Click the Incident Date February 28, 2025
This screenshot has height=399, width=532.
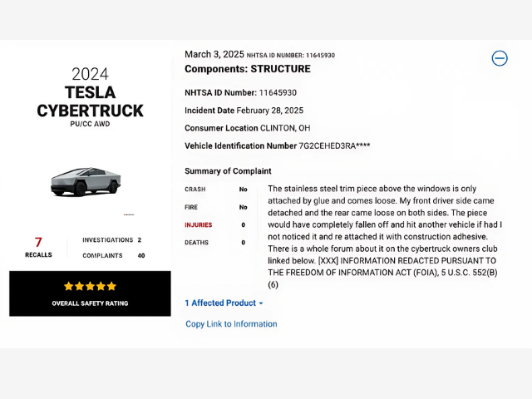[244, 111]
